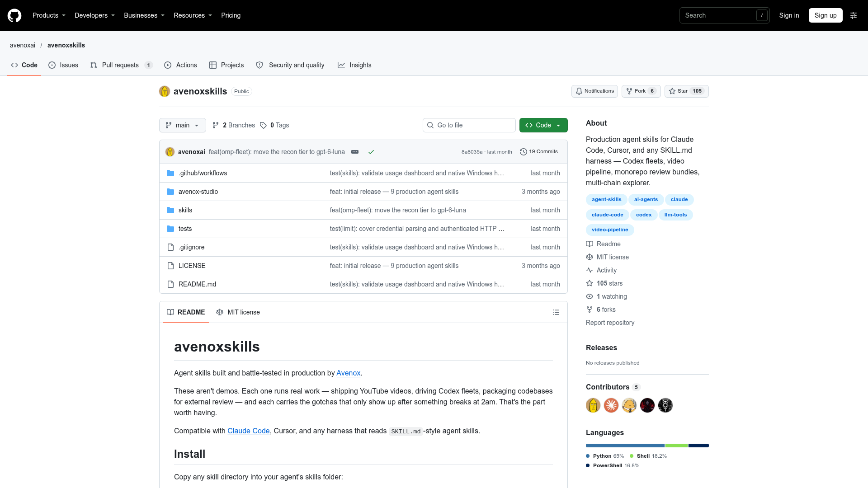The height and width of the screenshot is (488, 868).
Task: View the green check status of latest commit
Action: pyautogui.click(x=371, y=152)
